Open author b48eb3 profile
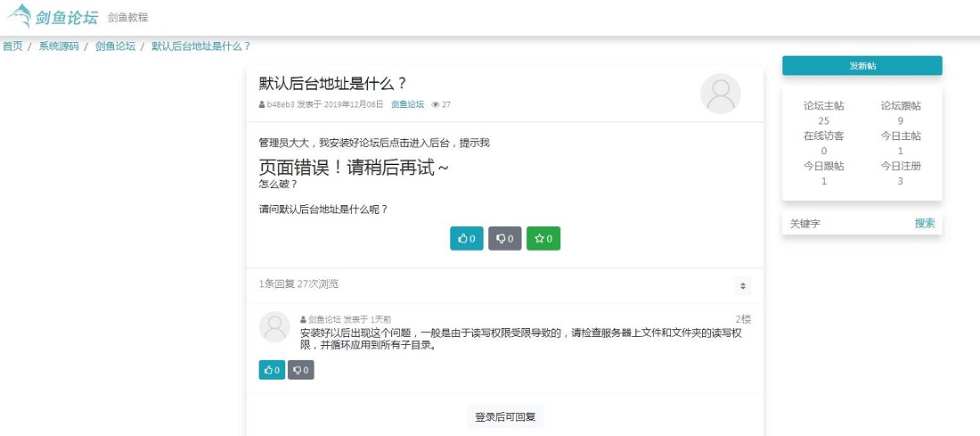The image size is (980, 436). (281, 104)
